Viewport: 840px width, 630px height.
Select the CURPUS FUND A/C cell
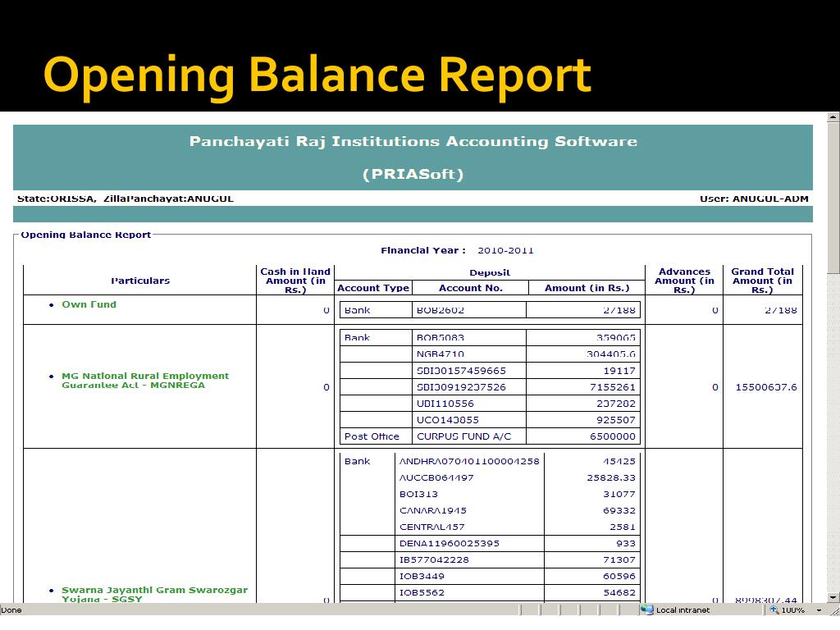pyautogui.click(x=464, y=436)
